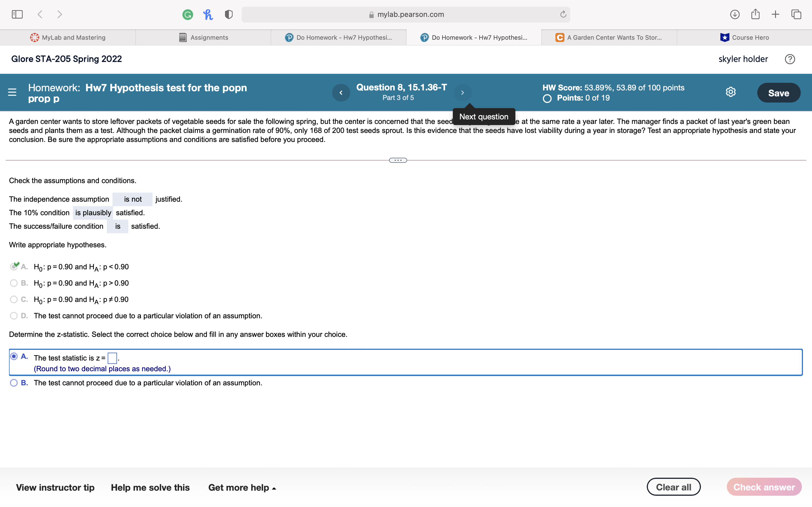Image resolution: width=812 pixels, height=507 pixels.
Task: Open the downloads icon in the toolbar
Action: 734,14
